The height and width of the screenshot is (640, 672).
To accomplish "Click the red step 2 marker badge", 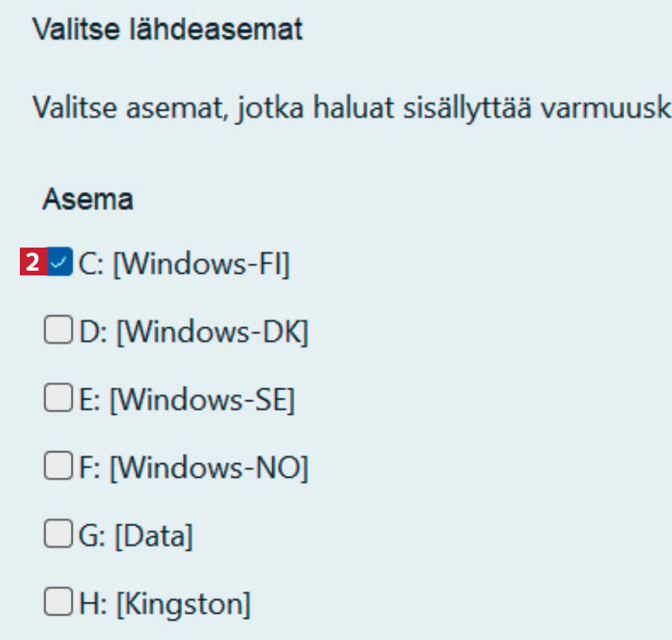I will [x=33, y=263].
